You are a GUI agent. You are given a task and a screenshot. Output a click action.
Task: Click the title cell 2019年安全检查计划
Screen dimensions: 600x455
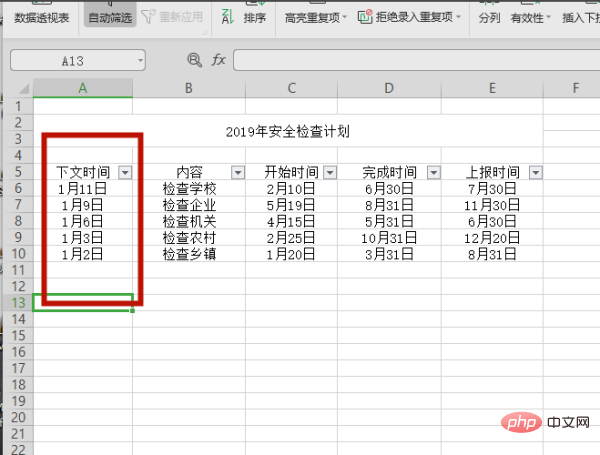(x=288, y=131)
